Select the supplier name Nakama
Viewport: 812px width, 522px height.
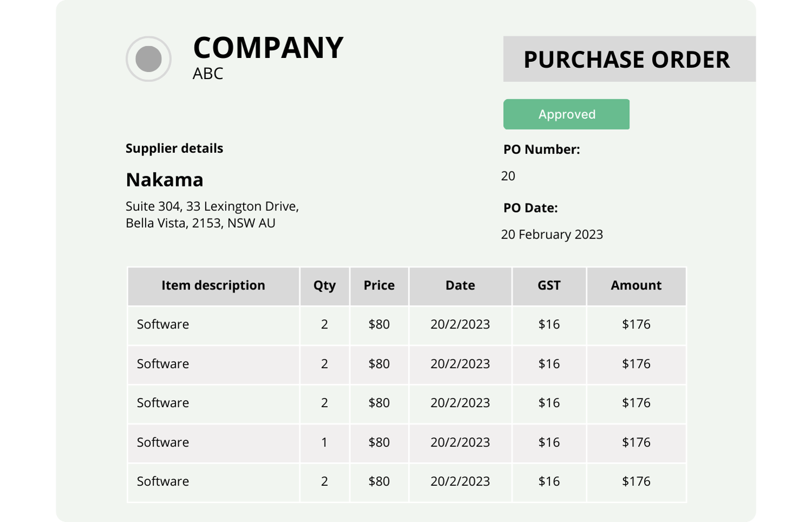(x=165, y=179)
